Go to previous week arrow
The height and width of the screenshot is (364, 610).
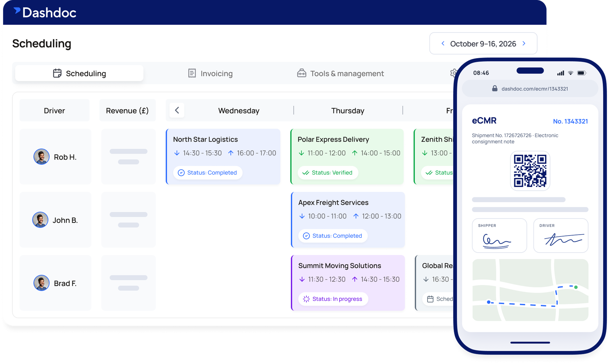443,44
